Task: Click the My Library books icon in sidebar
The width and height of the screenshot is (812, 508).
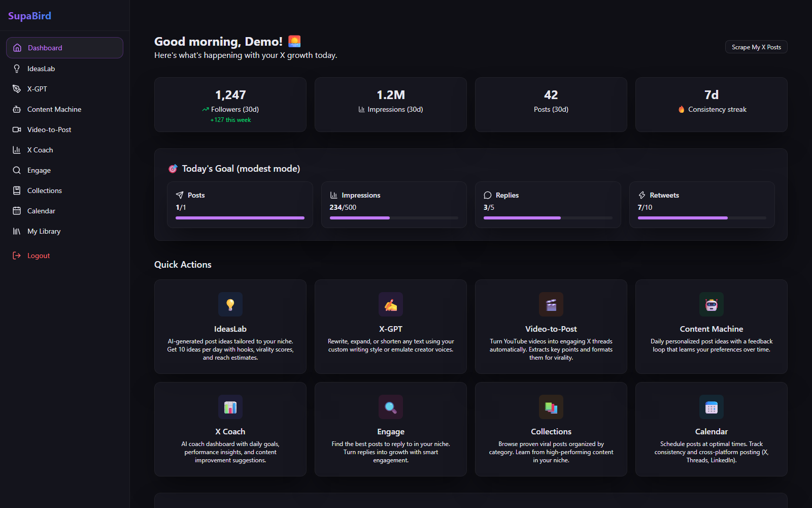Action: point(17,231)
